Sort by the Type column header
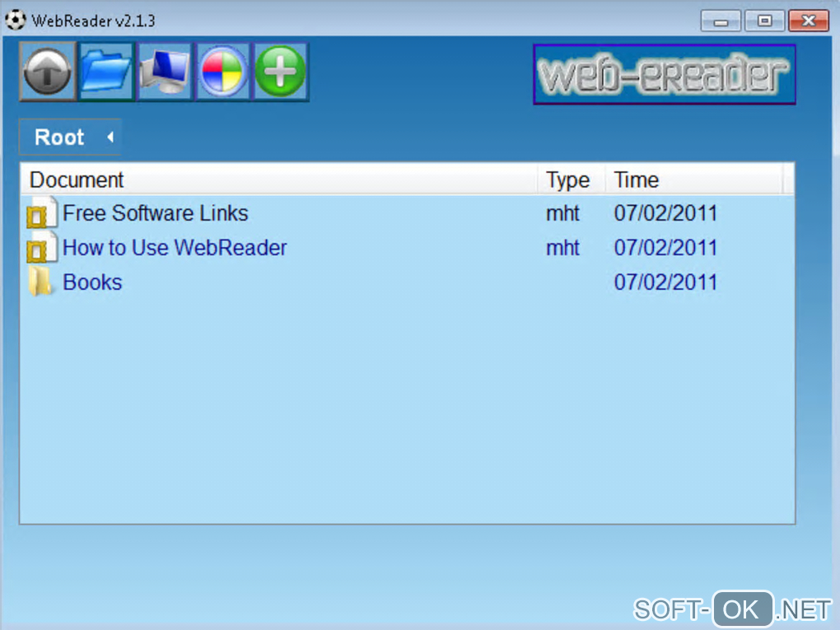Image resolution: width=840 pixels, height=630 pixels. point(571,180)
